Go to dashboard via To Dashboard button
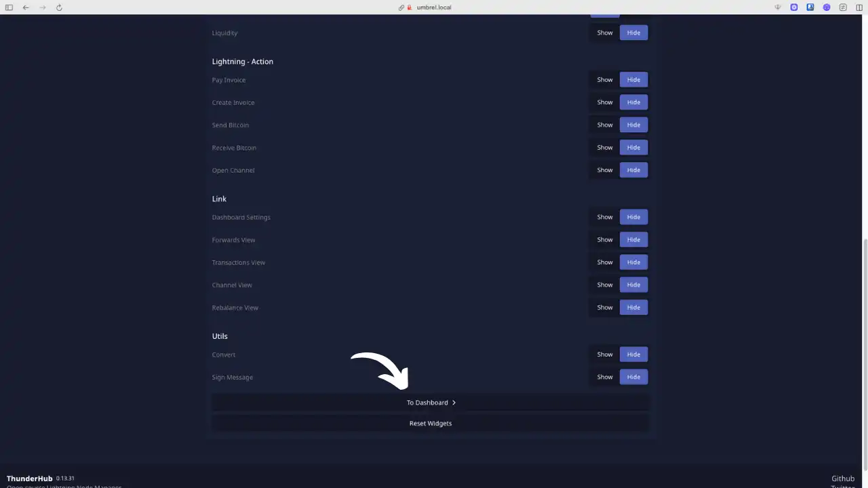868x488 pixels. click(x=431, y=403)
